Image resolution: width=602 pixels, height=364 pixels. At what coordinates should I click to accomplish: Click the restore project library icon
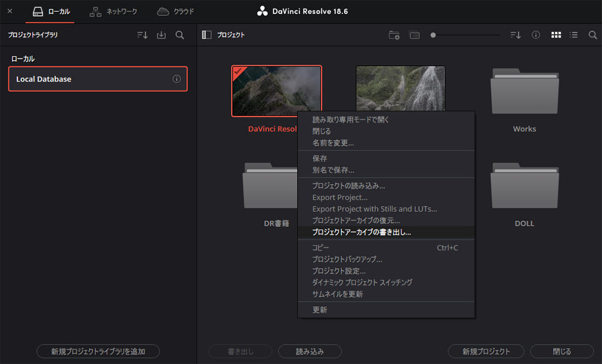tap(161, 35)
